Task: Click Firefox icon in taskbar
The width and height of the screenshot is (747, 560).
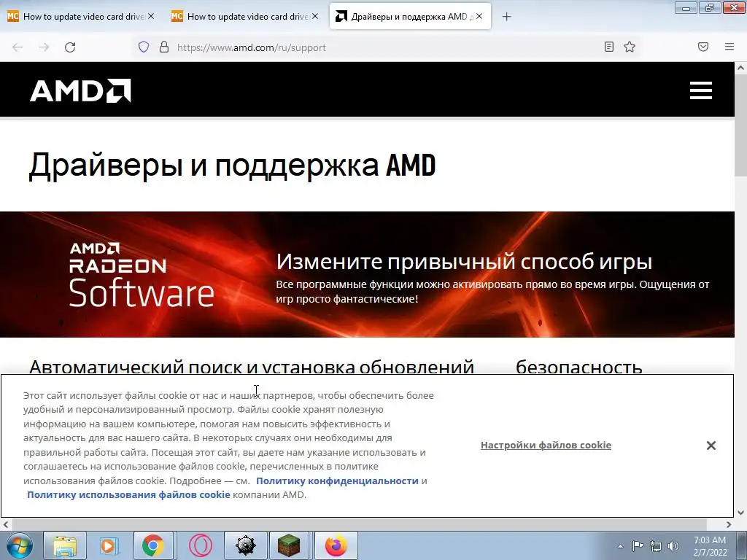Action: pyautogui.click(x=336, y=545)
